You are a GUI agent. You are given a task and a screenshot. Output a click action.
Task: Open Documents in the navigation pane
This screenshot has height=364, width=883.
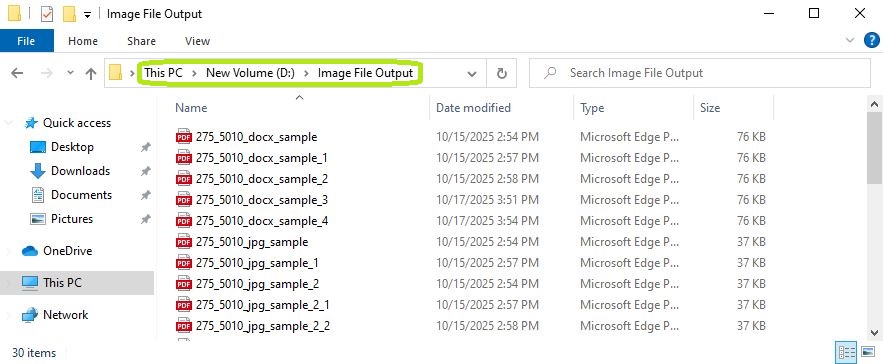(81, 195)
